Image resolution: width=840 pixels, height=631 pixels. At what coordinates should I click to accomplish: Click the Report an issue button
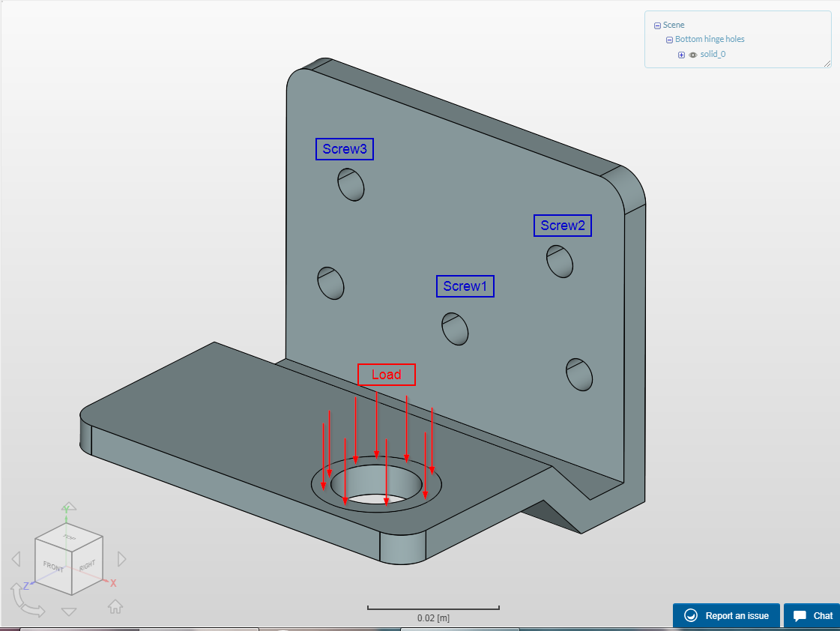click(x=725, y=615)
